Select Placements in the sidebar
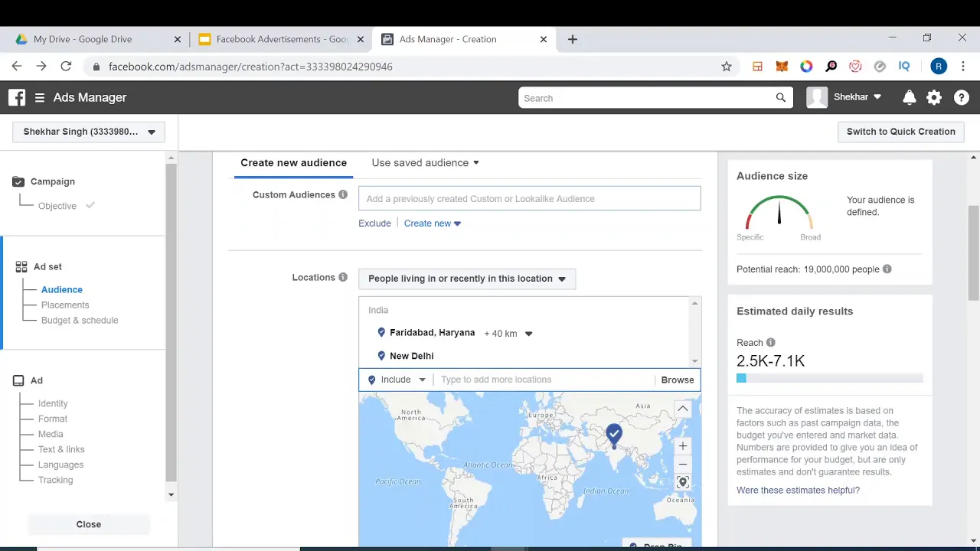Viewport: 980px width, 551px height. [x=65, y=305]
